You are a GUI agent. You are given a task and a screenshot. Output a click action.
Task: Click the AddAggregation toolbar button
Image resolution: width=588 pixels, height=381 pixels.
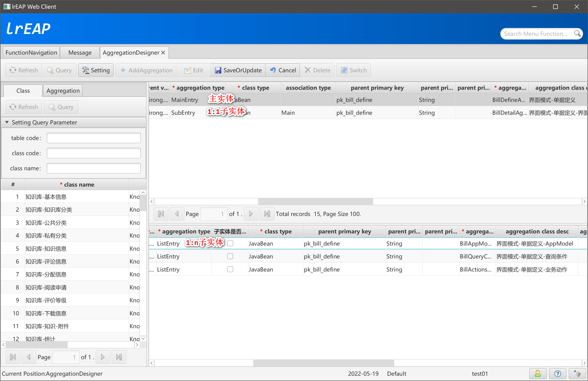[146, 70]
